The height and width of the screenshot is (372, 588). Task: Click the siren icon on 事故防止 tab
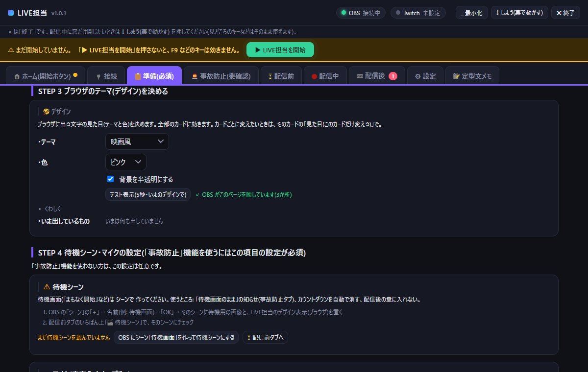(x=195, y=76)
